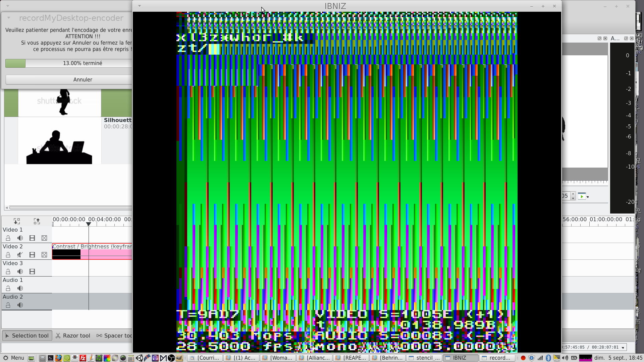Viewport: 644px width, 362px height.
Task: Unmute audio on Video 2 track
Action: tap(20, 255)
